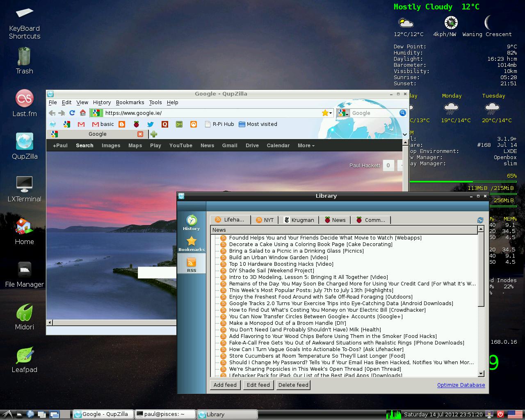Add a new tab with plus icon

coord(154,134)
